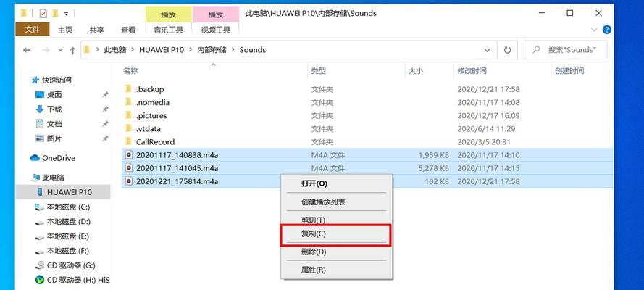Select the .nomedia folder
The height and width of the screenshot is (290, 644).
coord(152,102)
